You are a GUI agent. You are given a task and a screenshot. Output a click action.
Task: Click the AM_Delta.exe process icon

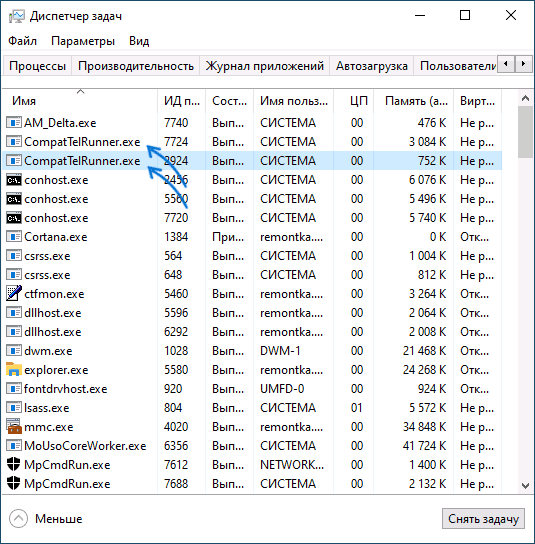coord(14,122)
